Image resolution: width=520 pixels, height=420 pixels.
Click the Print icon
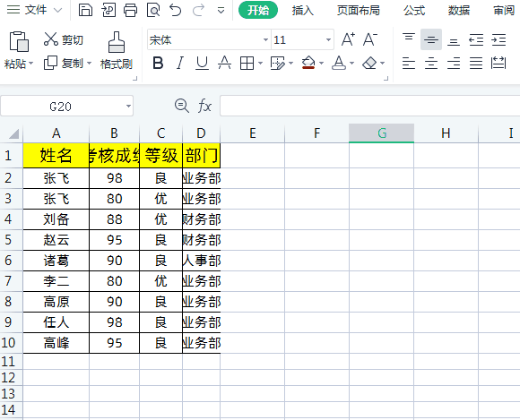click(x=130, y=10)
